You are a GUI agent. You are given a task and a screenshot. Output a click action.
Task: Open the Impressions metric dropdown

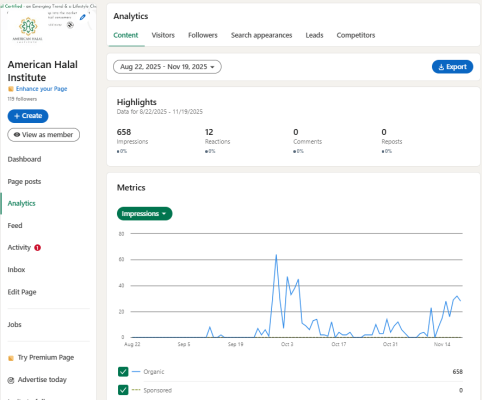pos(144,214)
